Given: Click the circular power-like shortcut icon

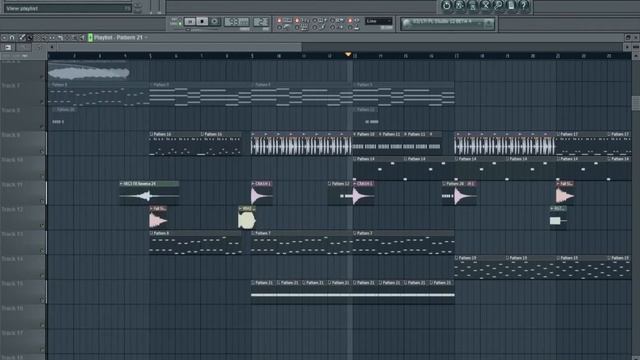Looking at the screenshot, I should coord(446,5).
